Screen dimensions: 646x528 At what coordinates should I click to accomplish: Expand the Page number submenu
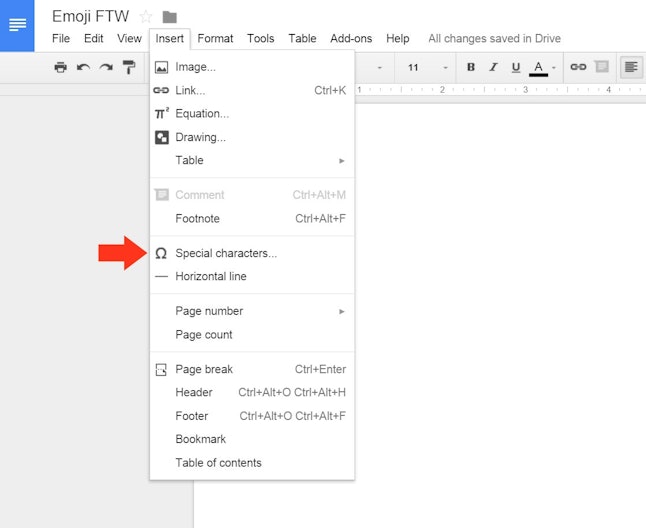click(x=252, y=311)
